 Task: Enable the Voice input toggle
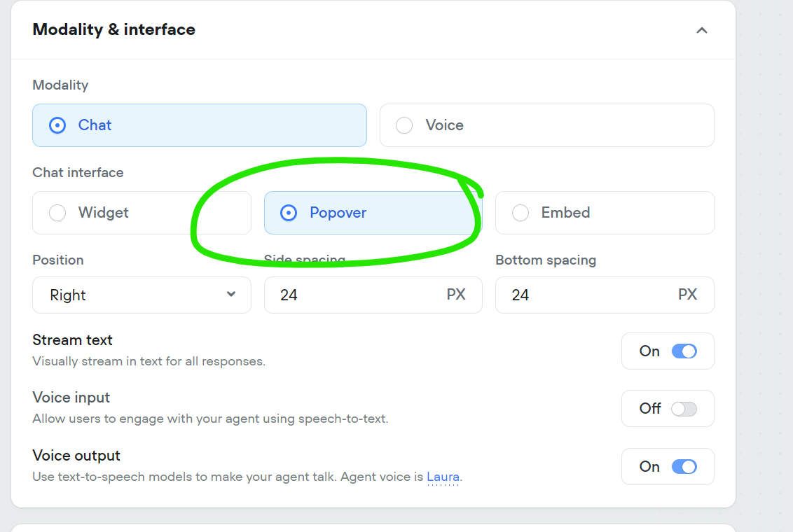pos(684,409)
